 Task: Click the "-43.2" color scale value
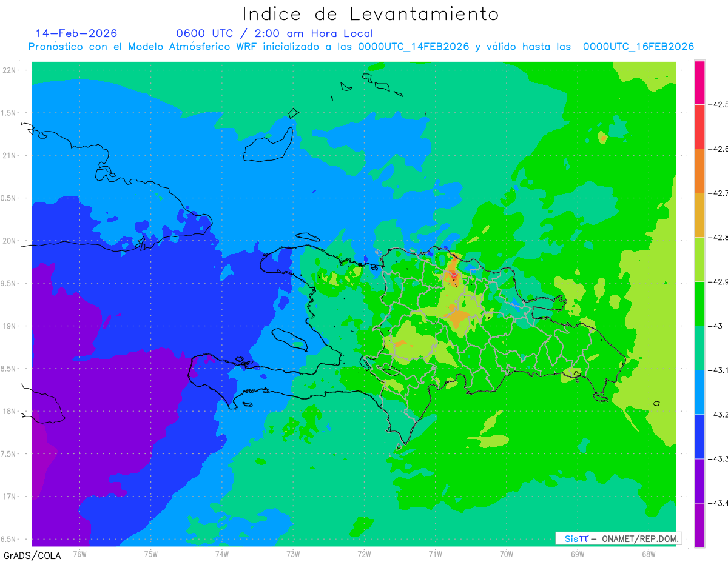(x=719, y=415)
